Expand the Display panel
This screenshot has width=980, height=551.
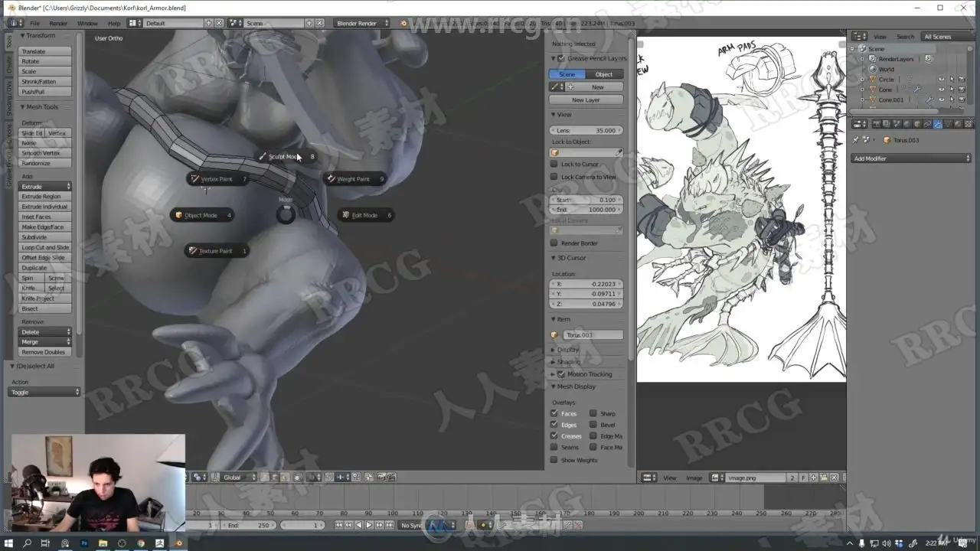coord(565,350)
